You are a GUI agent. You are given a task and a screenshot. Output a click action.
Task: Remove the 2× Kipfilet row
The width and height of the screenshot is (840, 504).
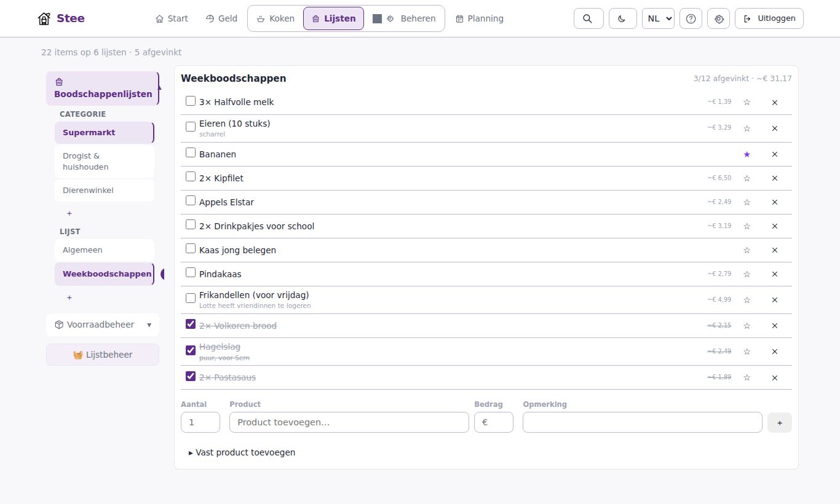click(x=775, y=178)
